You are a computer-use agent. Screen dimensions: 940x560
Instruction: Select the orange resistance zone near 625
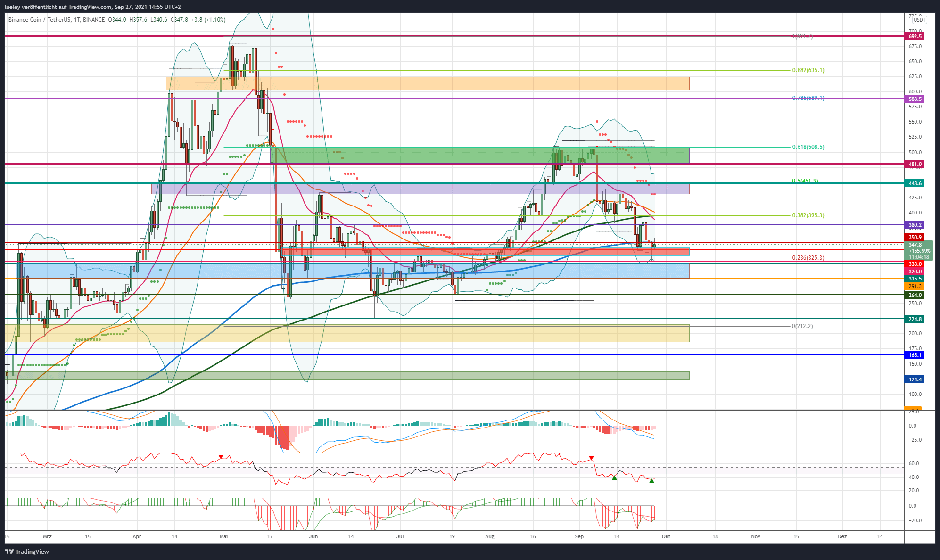(x=428, y=83)
